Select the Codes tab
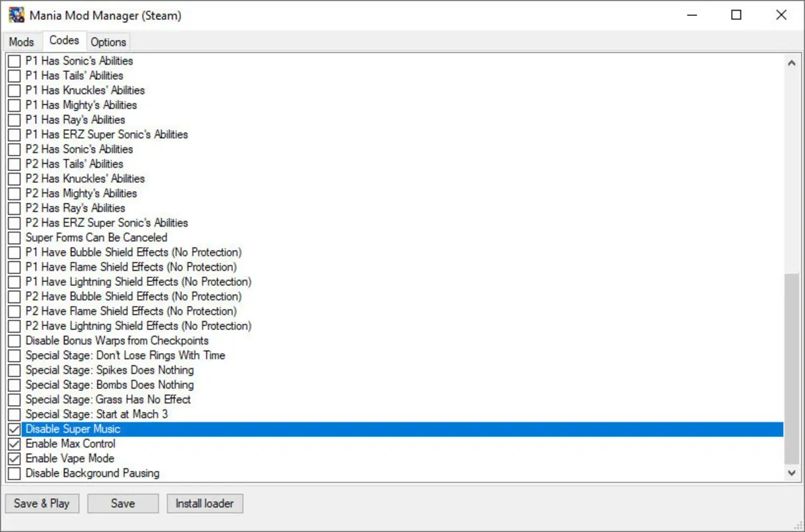Viewport: 805px width, 532px height. point(64,40)
